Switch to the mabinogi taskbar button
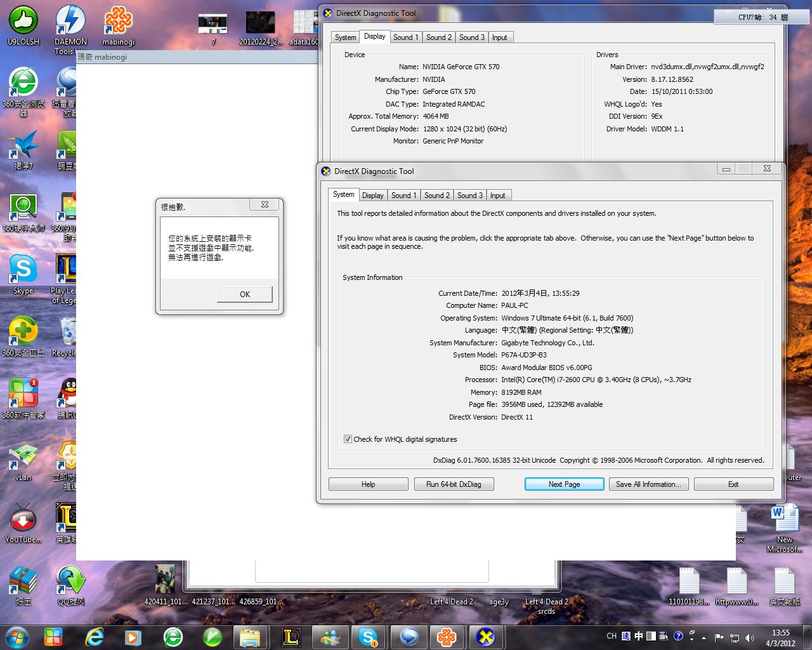The image size is (812, 650). pos(447,637)
